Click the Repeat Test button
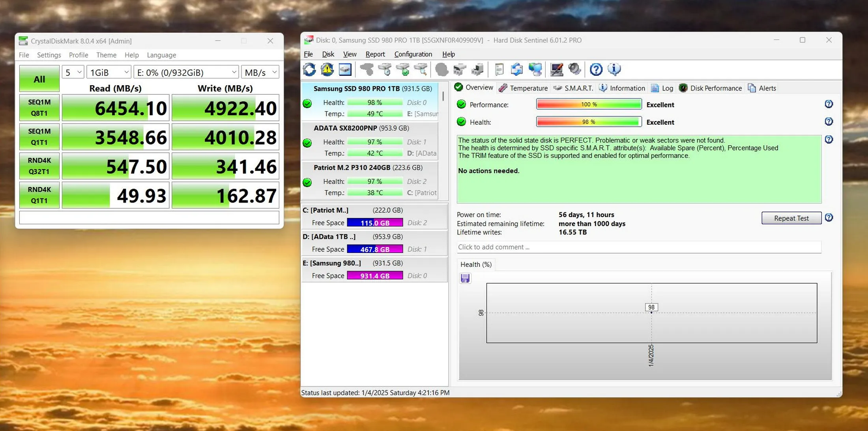The height and width of the screenshot is (431, 868). pyautogui.click(x=791, y=218)
